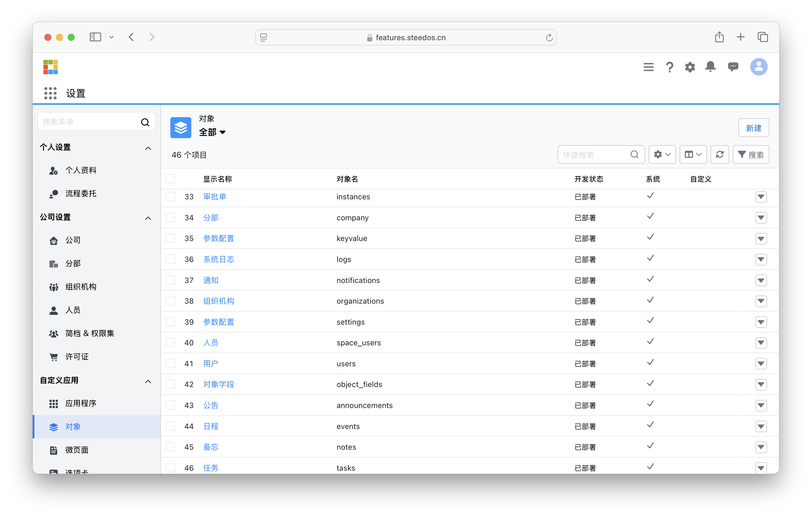Open the chat bubble icon
Viewport: 812px width, 517px height.
[733, 67]
